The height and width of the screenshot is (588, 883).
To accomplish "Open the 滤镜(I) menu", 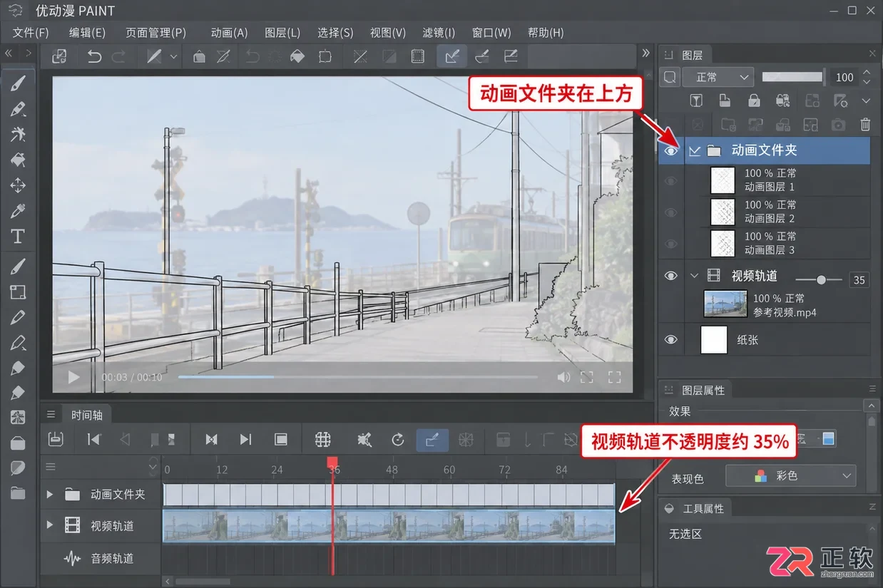I will (439, 33).
